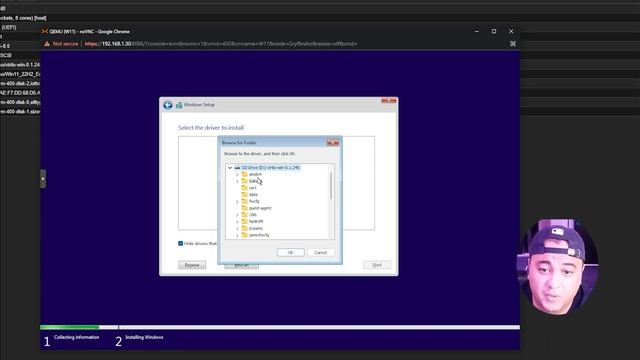Confirm with OK in Browse for Folder

pyautogui.click(x=291, y=253)
